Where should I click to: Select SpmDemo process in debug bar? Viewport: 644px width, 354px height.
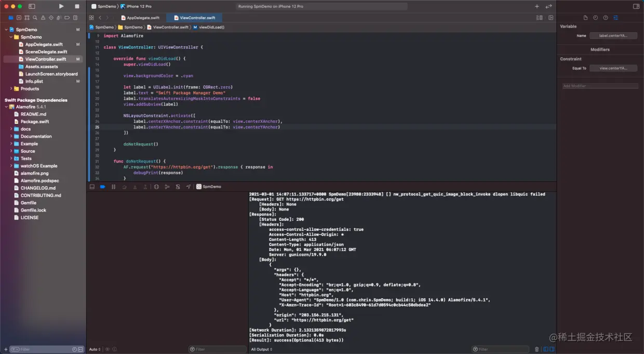coord(209,187)
